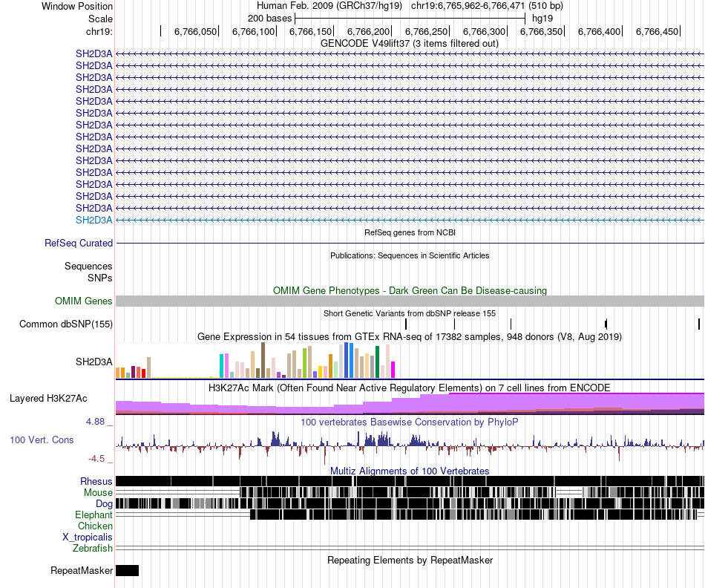Click the 'Rhesus' alignment row label
705x588 pixels.
click(x=96, y=481)
